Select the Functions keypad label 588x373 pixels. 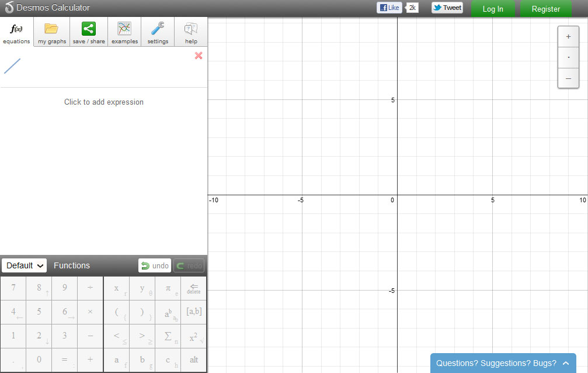click(x=72, y=265)
